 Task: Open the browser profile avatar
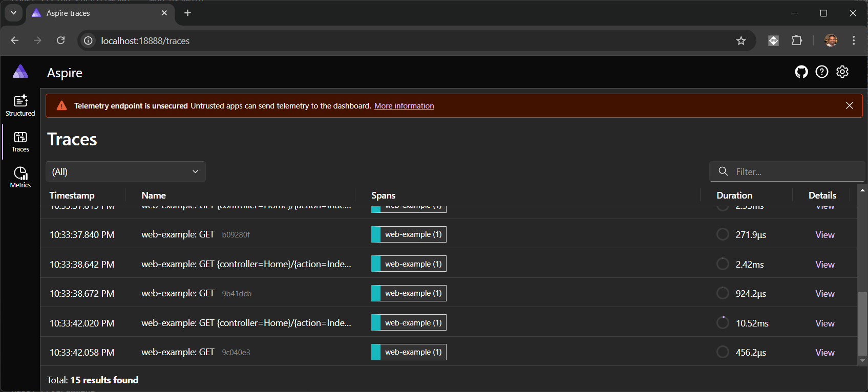click(x=831, y=40)
